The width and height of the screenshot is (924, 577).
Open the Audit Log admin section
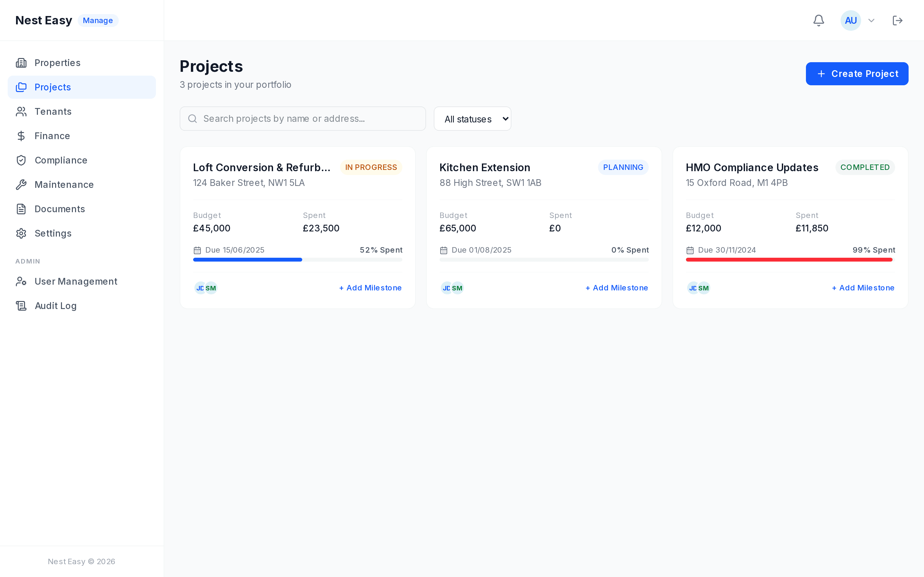click(55, 306)
